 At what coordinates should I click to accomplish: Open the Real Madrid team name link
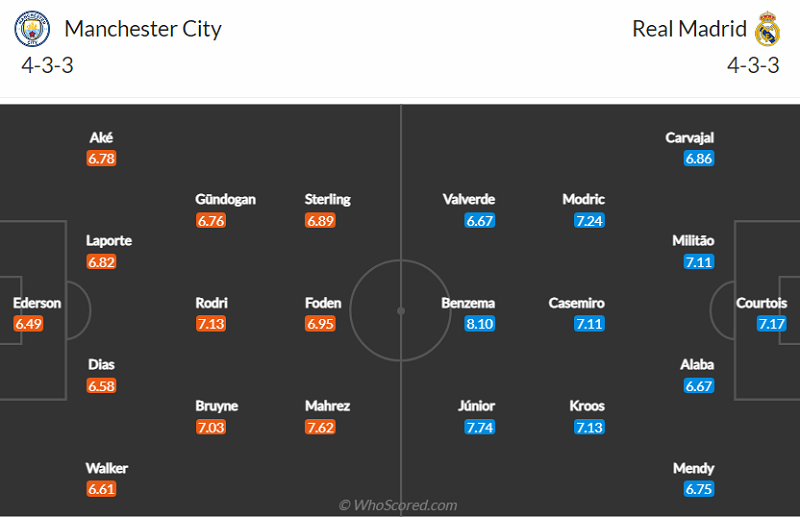[x=689, y=29]
